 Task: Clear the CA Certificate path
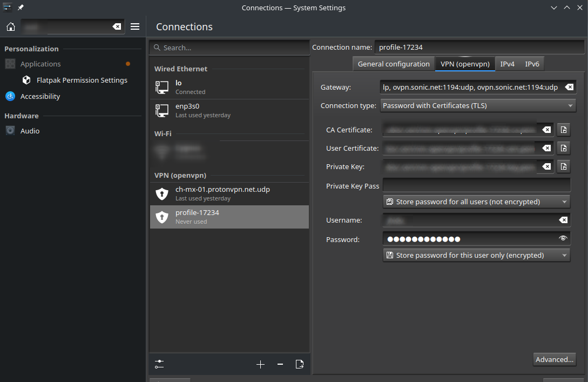546,130
